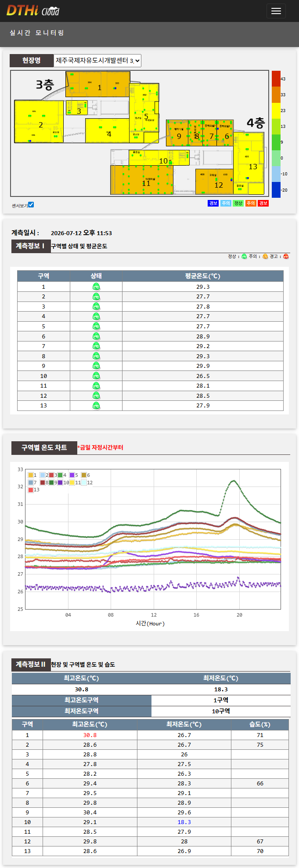
Task: Toggle series 7 in chart legend
Action: pyautogui.click(x=31, y=483)
